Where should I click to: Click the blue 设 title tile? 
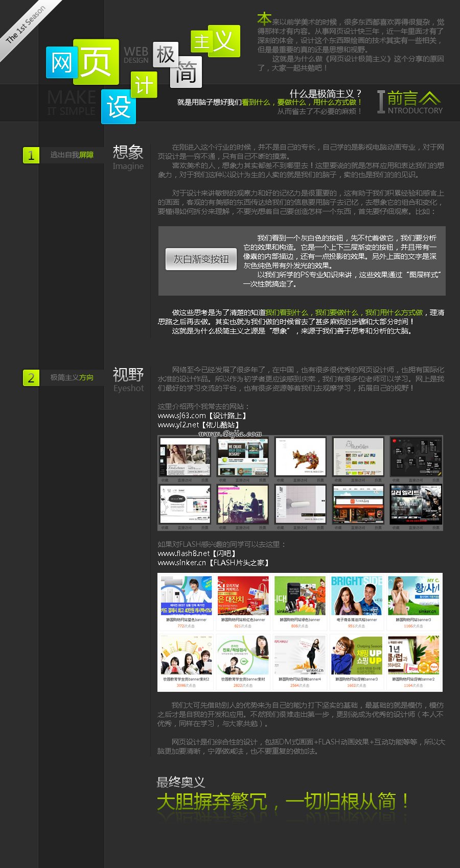[119, 107]
